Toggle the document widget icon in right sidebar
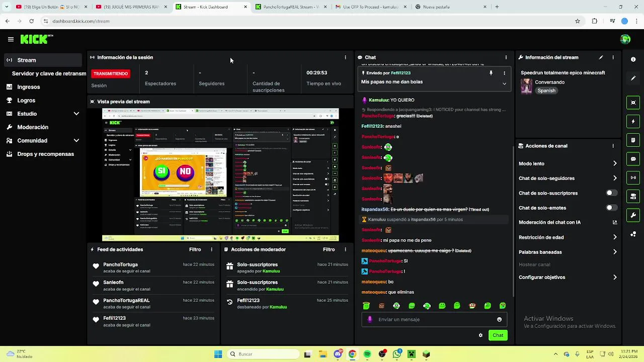The width and height of the screenshot is (644, 362). (x=633, y=140)
